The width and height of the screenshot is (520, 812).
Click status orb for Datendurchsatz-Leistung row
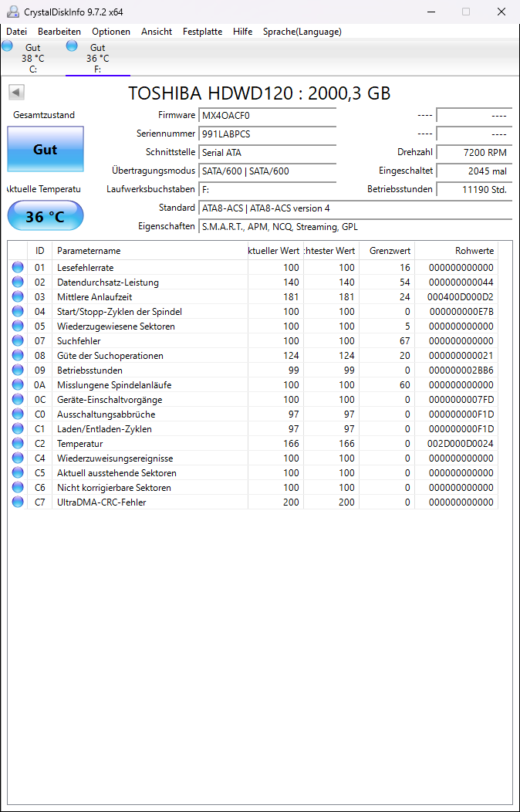(18, 283)
